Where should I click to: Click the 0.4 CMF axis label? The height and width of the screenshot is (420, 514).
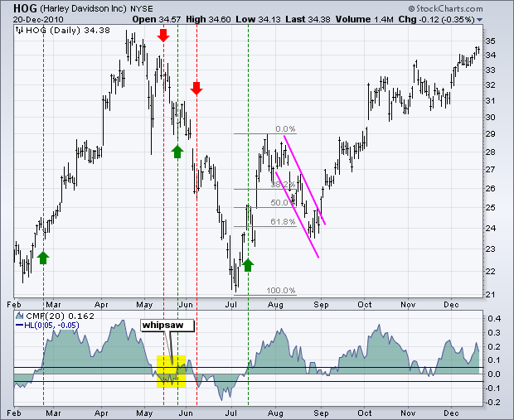tap(493, 318)
